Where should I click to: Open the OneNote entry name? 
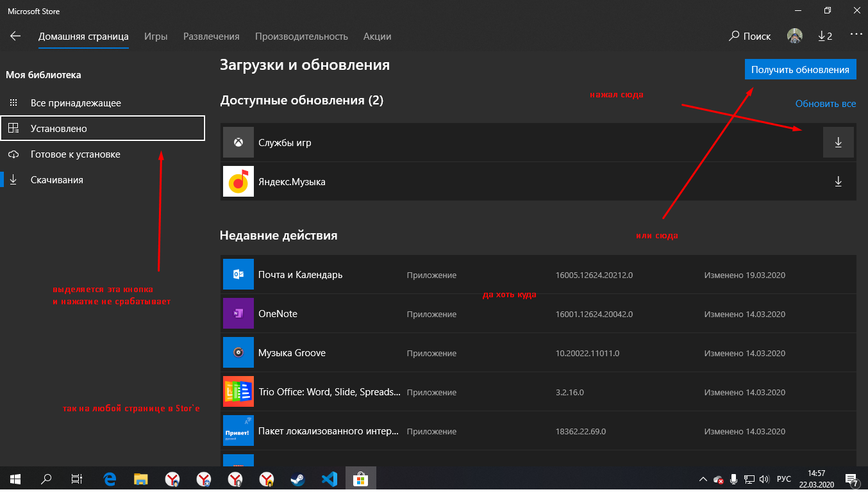(278, 314)
